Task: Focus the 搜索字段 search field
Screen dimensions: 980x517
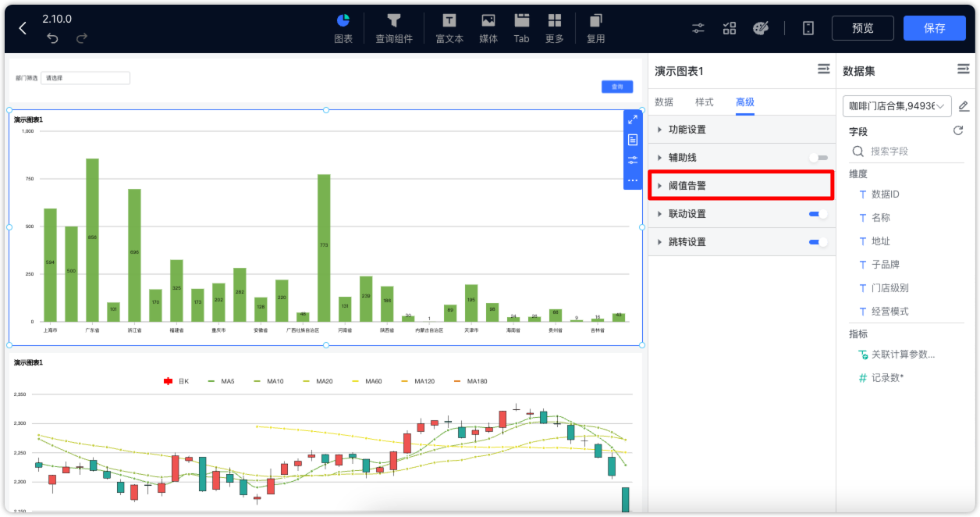Action: (x=907, y=152)
